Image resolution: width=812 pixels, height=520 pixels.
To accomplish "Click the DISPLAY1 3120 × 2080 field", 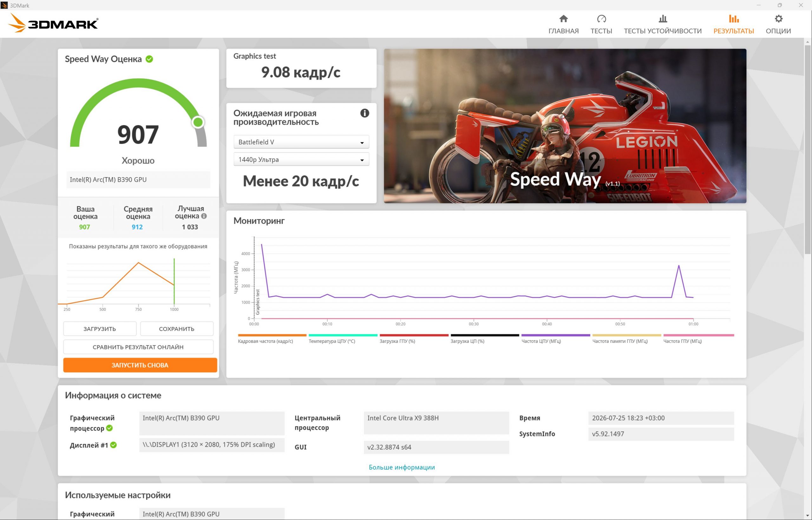I will click(212, 445).
